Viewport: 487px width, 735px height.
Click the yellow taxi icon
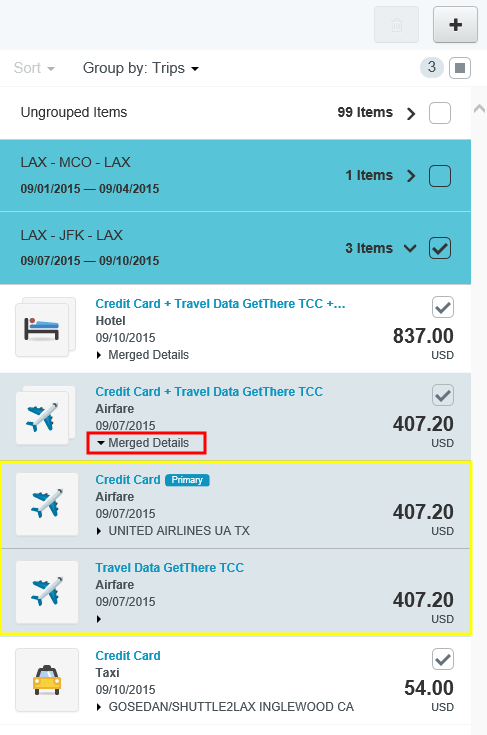(x=47, y=680)
